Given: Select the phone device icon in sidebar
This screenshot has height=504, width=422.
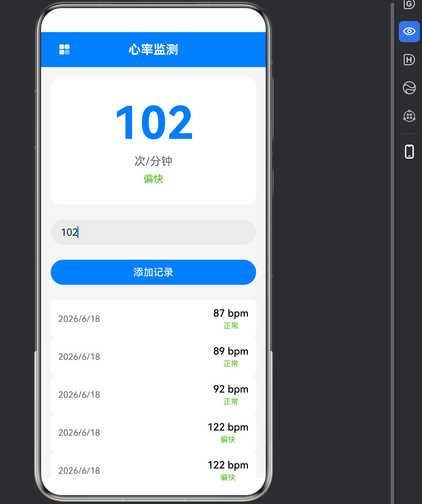Looking at the screenshot, I should [x=409, y=152].
